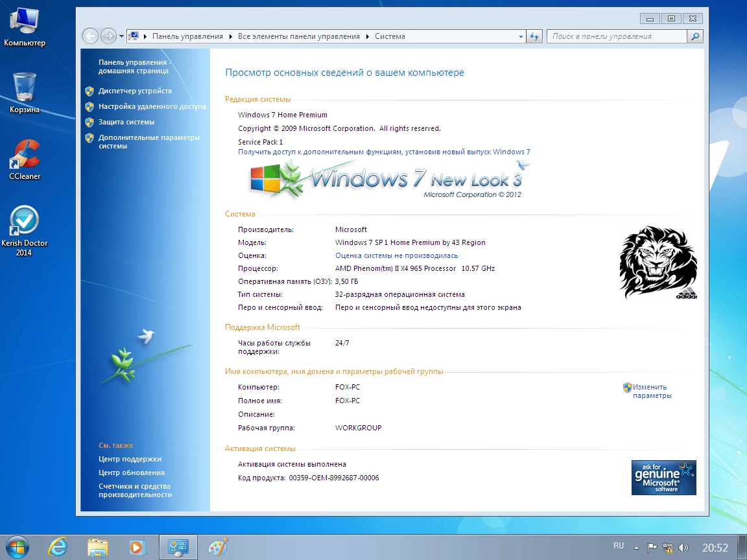Open address bar history dropdown
This screenshot has height=560, width=747.
[x=520, y=36]
